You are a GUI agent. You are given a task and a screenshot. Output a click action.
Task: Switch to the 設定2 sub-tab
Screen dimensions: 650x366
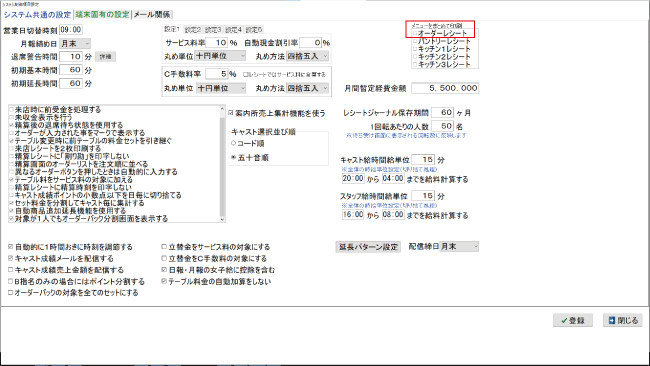[x=192, y=30]
